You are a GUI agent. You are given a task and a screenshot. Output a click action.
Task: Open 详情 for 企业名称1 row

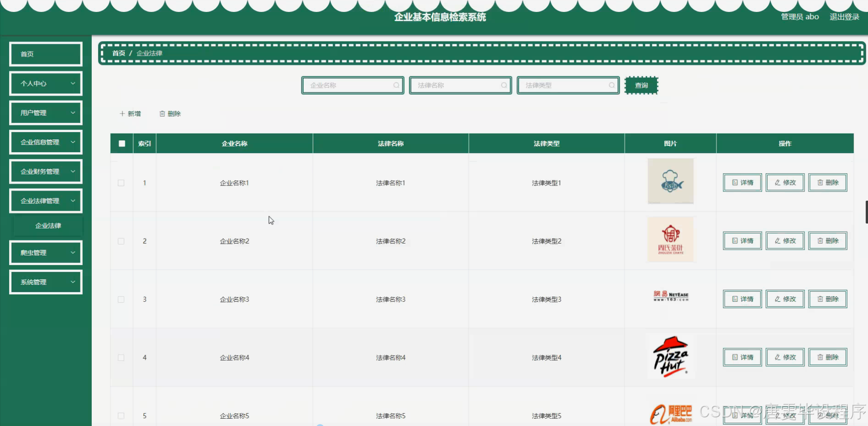click(742, 182)
